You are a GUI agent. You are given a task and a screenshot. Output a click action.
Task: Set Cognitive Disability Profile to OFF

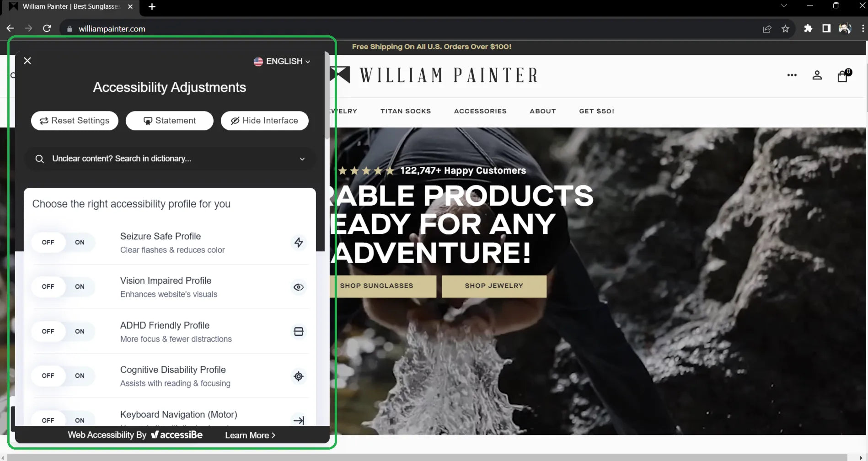point(48,376)
